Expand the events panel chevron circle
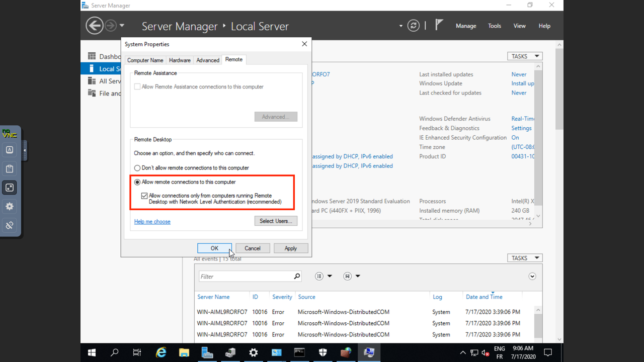Viewport: 644px width, 362px height. pyautogui.click(x=532, y=276)
